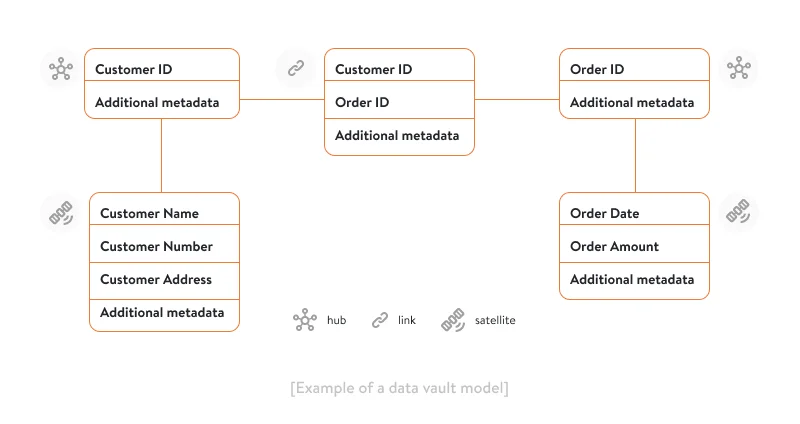Click Customer ID in the center link table
Screen dimensions: 800x424
coord(373,69)
